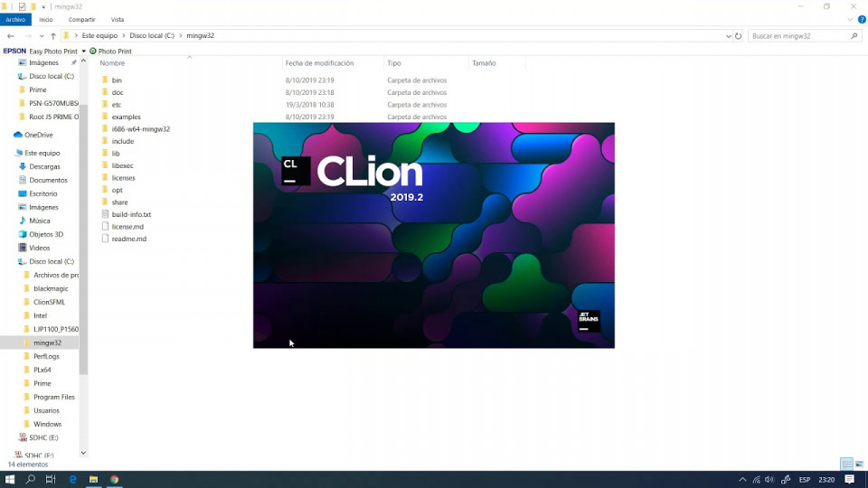Select the examples folder
868x488 pixels.
click(126, 117)
